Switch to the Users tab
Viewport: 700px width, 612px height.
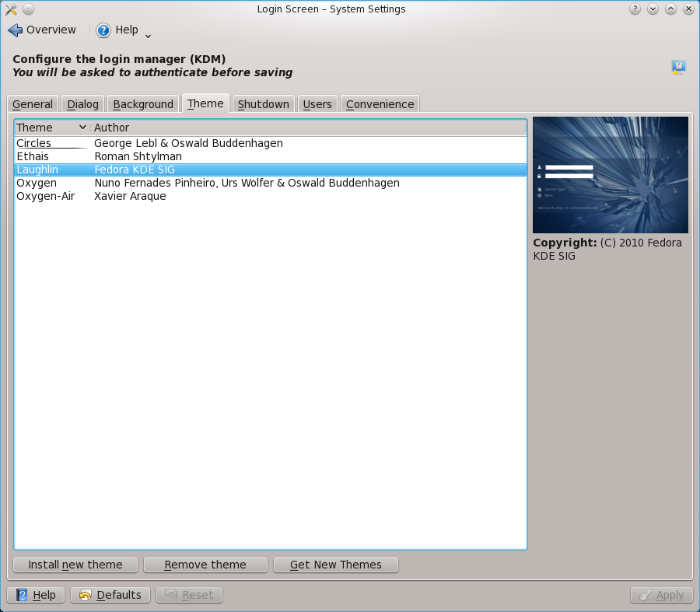[x=317, y=104]
